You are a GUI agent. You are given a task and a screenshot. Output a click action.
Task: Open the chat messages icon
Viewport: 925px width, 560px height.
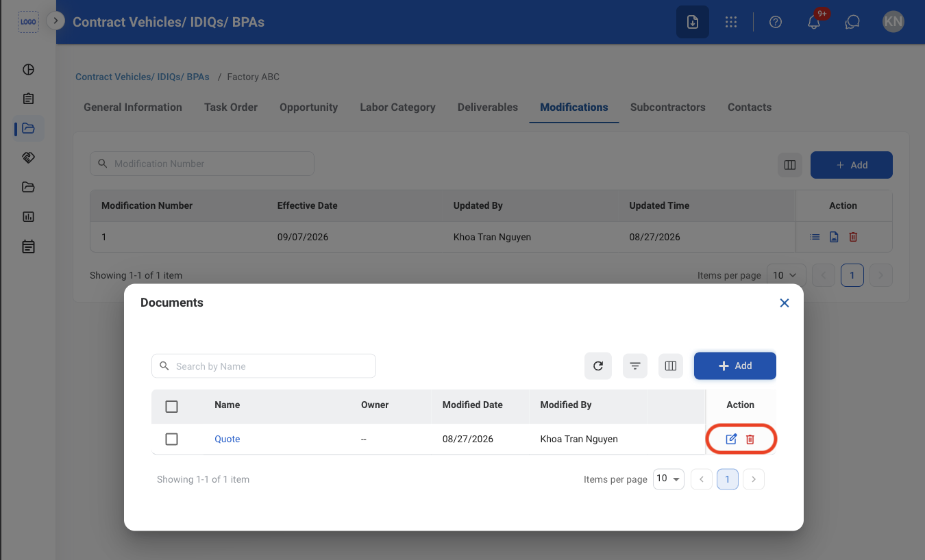click(x=852, y=22)
